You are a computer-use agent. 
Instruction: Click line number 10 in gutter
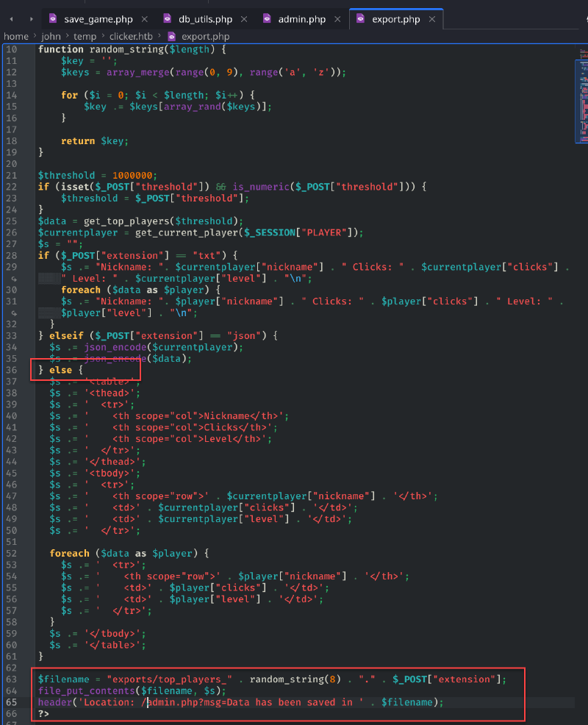12,49
